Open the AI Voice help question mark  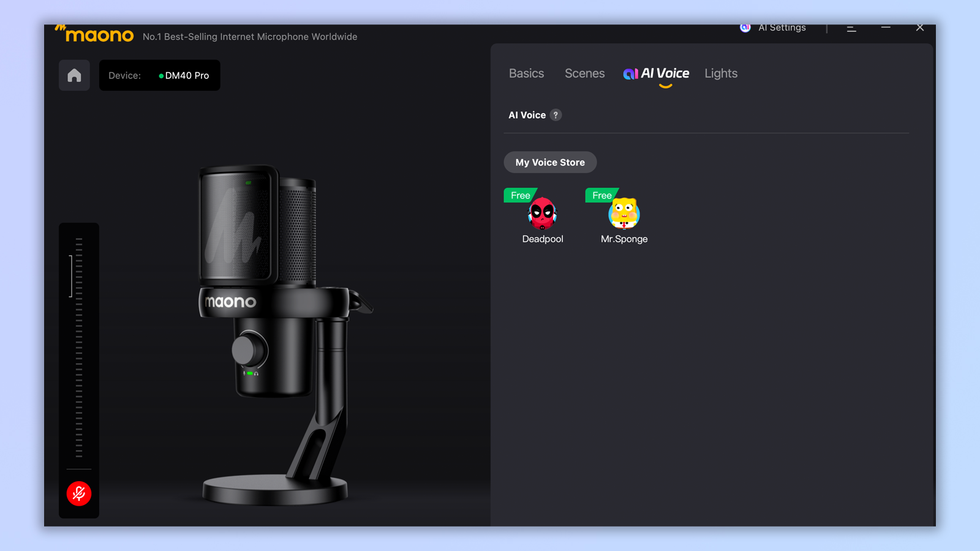[556, 114]
